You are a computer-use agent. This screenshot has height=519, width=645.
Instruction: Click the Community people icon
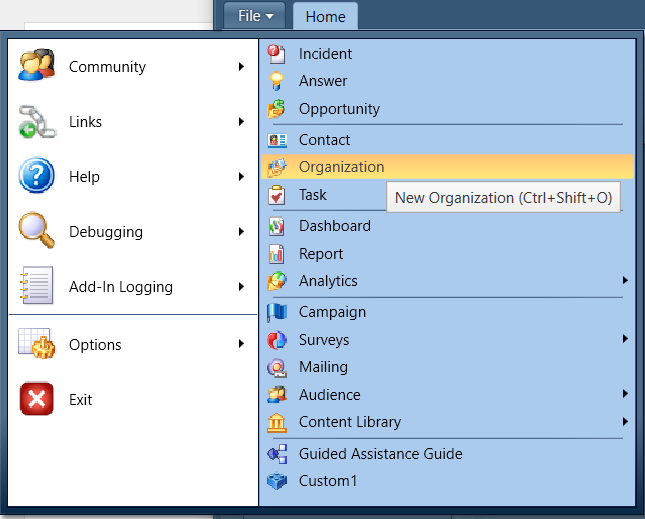[37, 65]
